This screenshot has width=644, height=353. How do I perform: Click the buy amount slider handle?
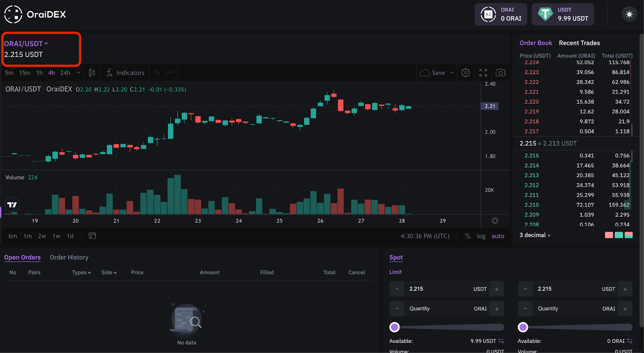click(x=394, y=327)
